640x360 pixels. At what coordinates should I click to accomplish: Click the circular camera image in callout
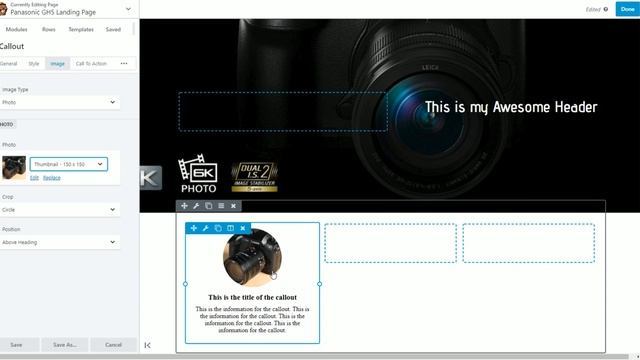point(252,257)
